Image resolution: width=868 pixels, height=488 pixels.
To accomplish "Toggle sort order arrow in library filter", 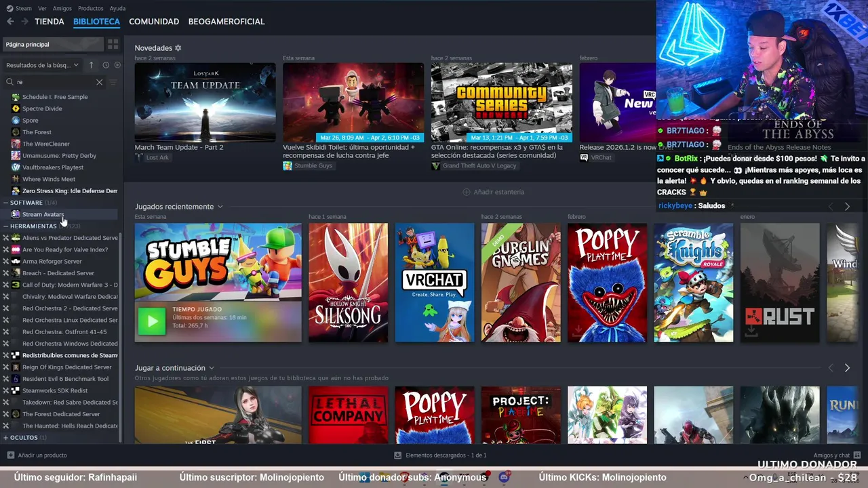I will 92,65.
